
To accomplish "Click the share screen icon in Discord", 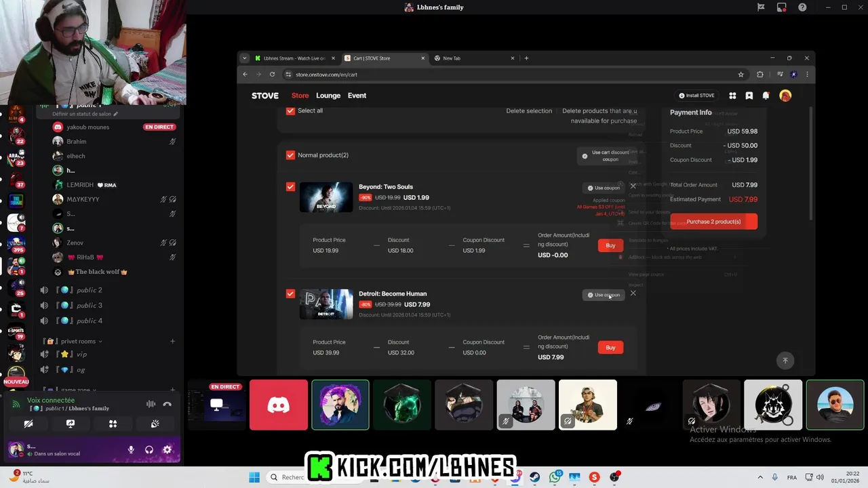I will (x=71, y=424).
